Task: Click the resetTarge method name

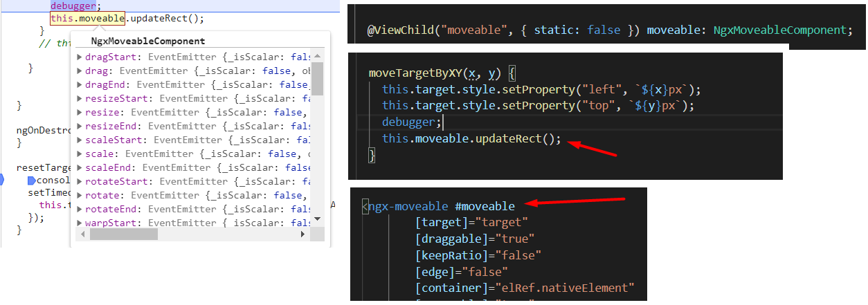Action: click(43, 168)
